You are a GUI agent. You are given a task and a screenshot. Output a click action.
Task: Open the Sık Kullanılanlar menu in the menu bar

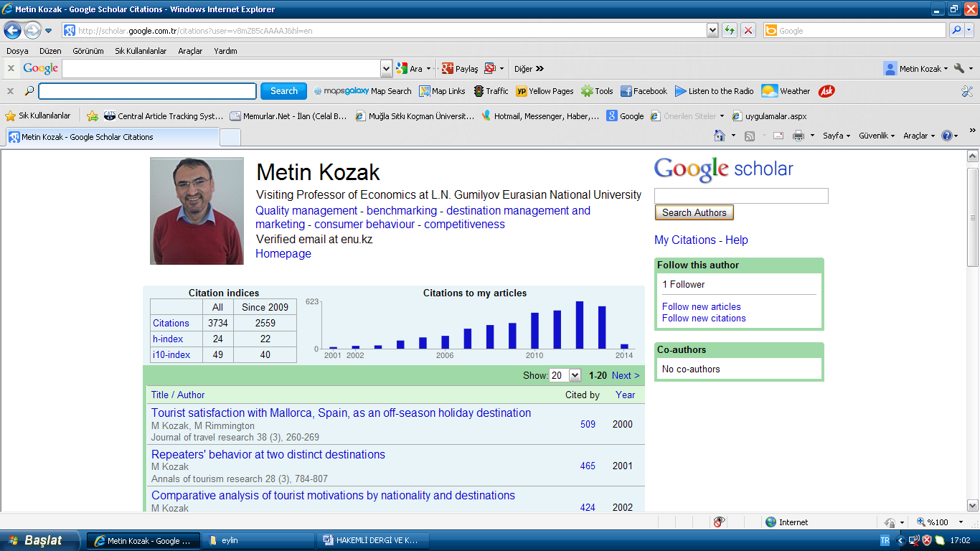[x=141, y=51]
